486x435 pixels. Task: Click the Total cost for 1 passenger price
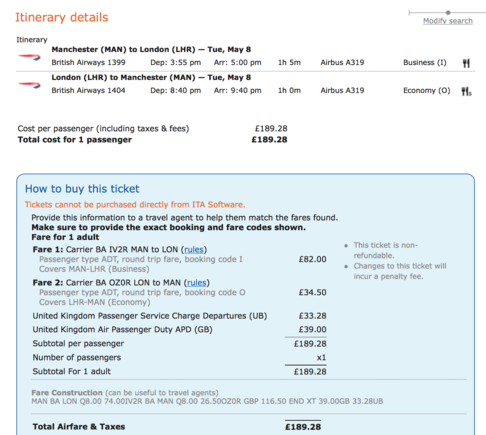(269, 139)
